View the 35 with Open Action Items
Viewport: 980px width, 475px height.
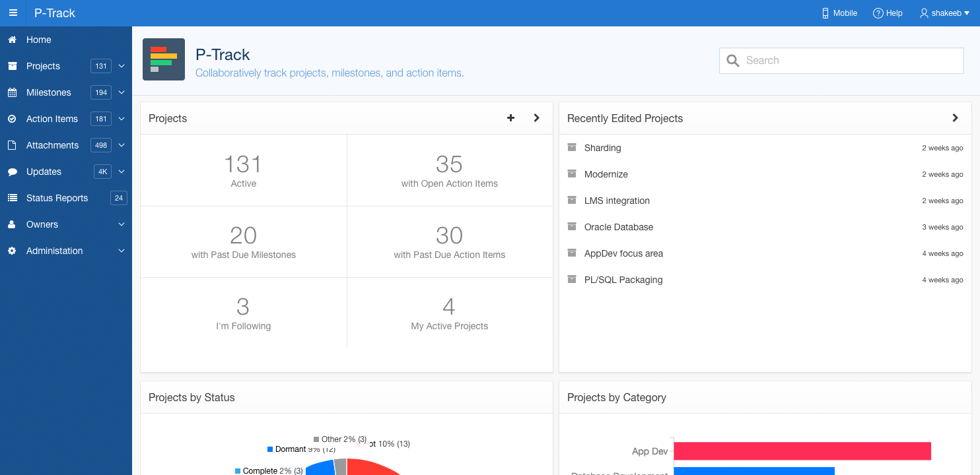click(449, 171)
